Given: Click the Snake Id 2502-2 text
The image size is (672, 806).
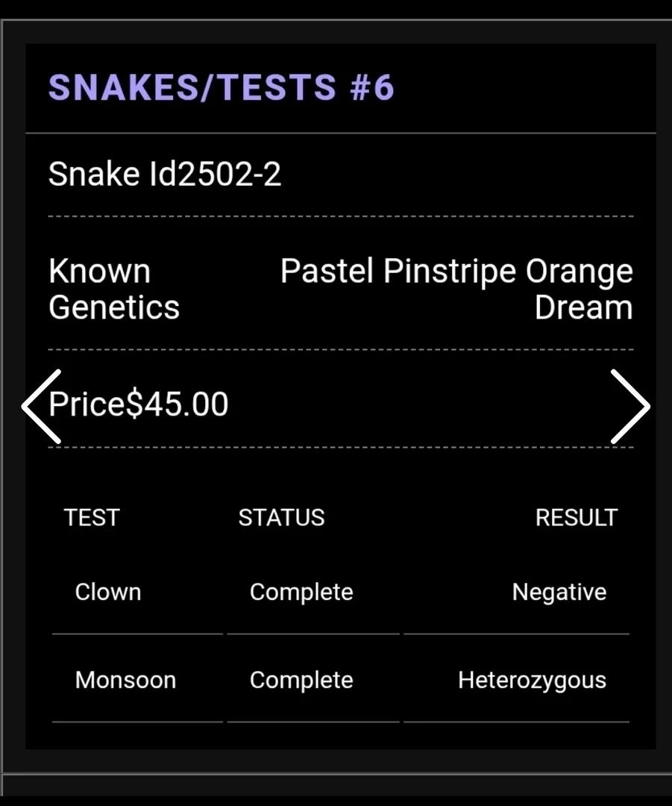Looking at the screenshot, I should [165, 174].
